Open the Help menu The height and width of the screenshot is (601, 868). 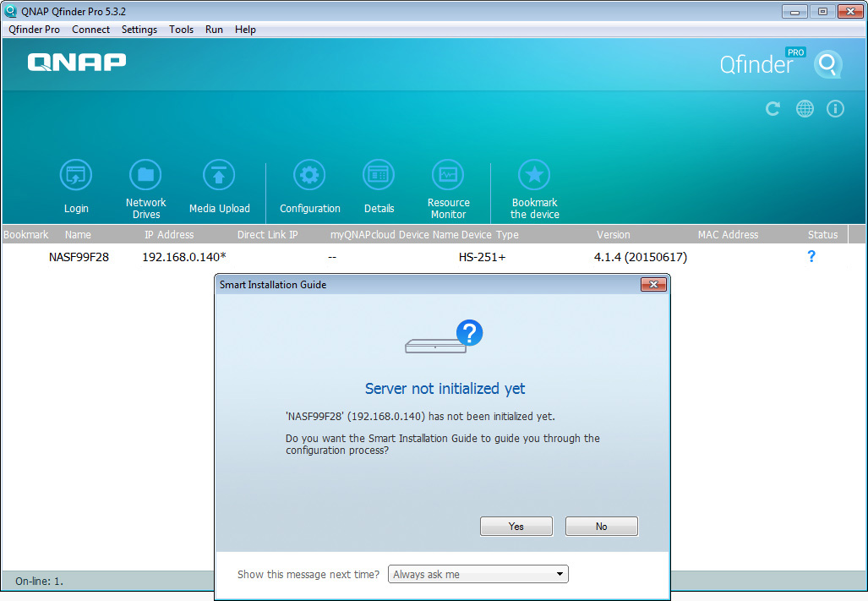point(245,30)
